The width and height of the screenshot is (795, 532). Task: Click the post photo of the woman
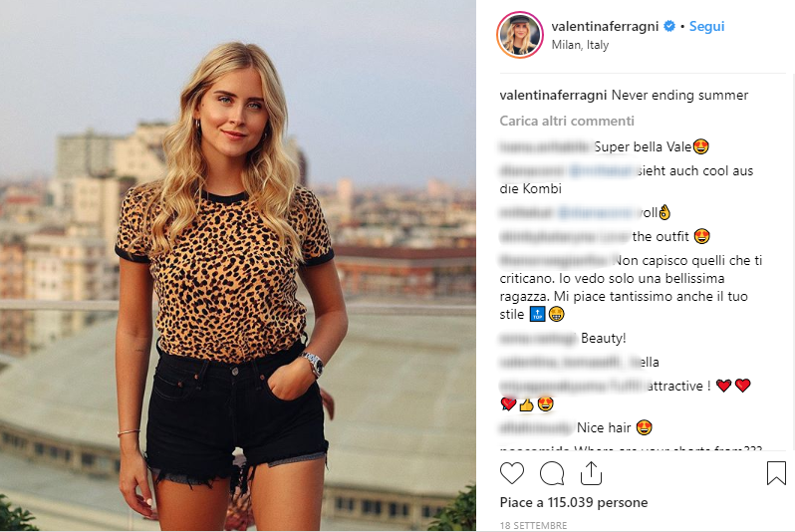click(x=237, y=266)
